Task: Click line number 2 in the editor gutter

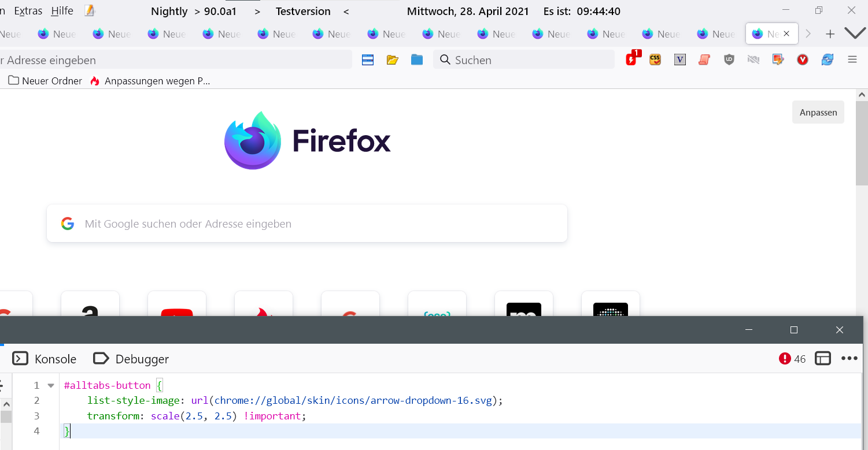Action: point(37,400)
